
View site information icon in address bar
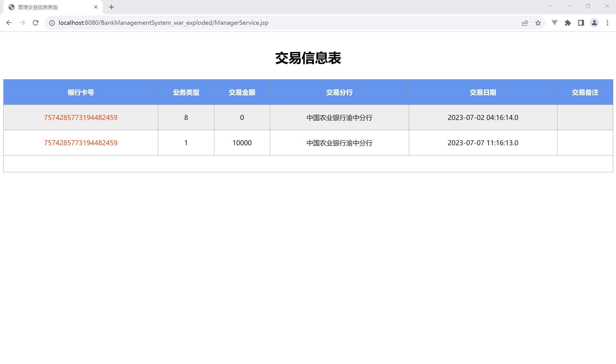click(52, 23)
